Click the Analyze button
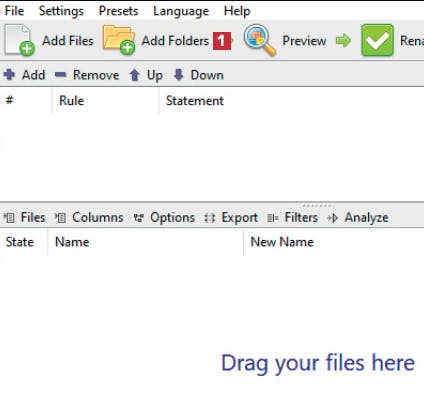Viewport: 424px width, 402px height. tap(358, 218)
